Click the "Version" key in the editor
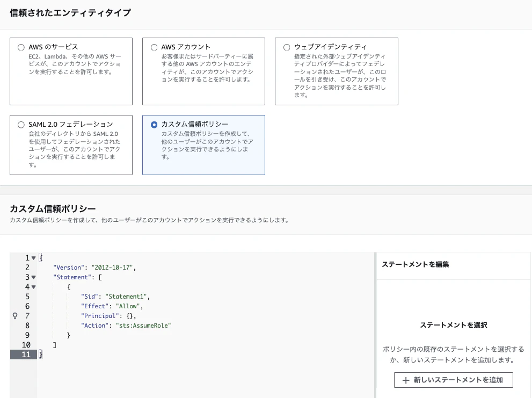The height and width of the screenshot is (398, 532). (69, 267)
